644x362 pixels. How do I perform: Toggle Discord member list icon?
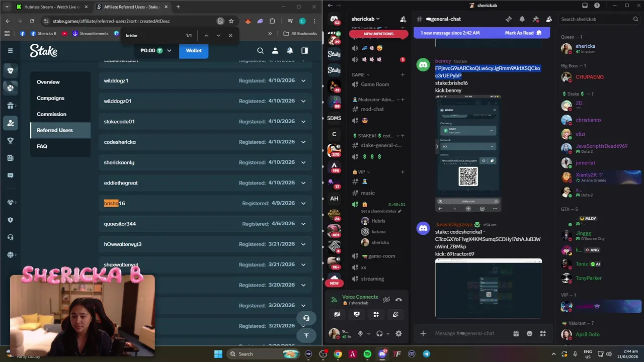click(x=549, y=19)
